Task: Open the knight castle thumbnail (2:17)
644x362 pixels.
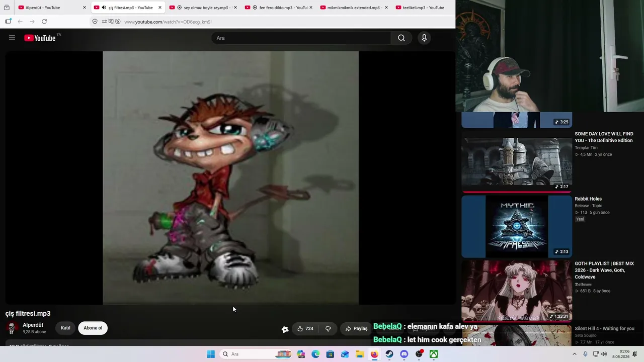Action: (517, 162)
